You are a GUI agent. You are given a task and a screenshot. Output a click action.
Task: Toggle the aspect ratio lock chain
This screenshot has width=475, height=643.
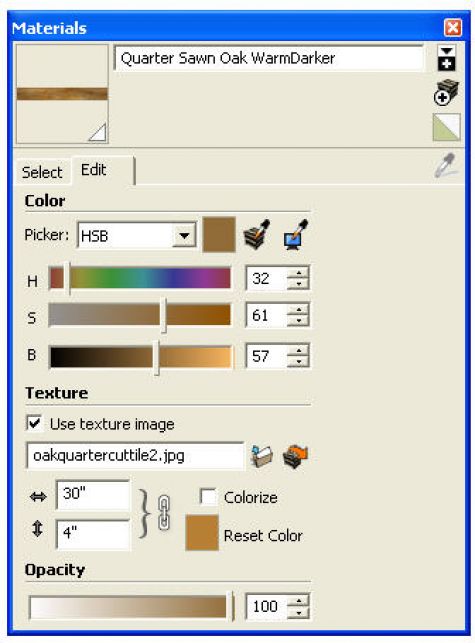coord(164,513)
